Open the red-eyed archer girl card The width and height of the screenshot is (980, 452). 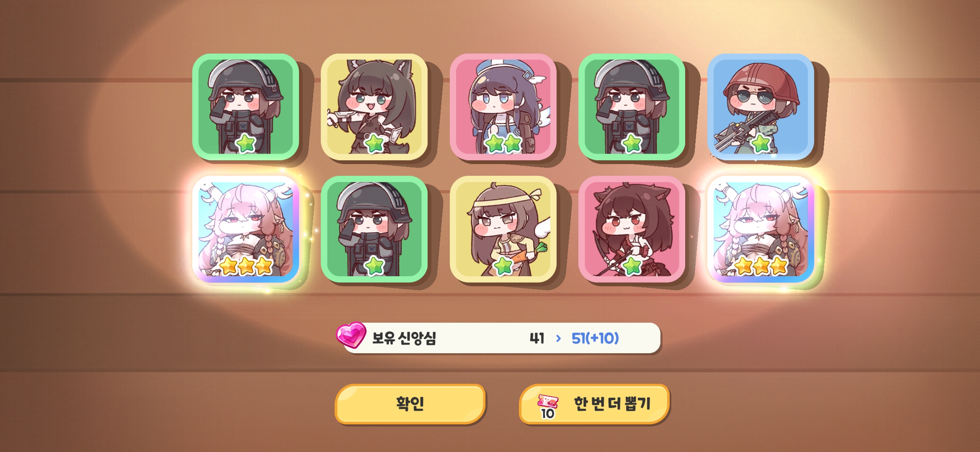(x=632, y=229)
